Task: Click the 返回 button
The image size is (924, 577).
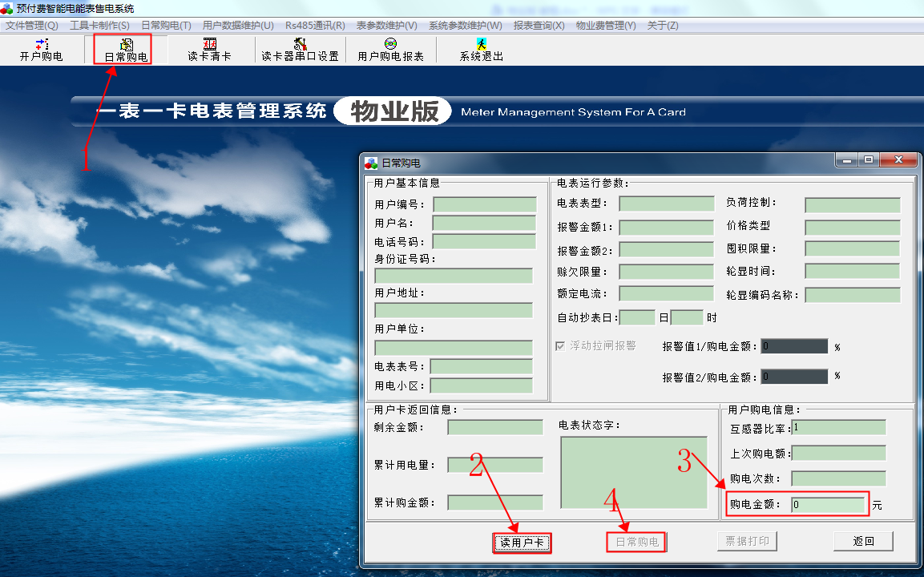Action: [x=863, y=542]
